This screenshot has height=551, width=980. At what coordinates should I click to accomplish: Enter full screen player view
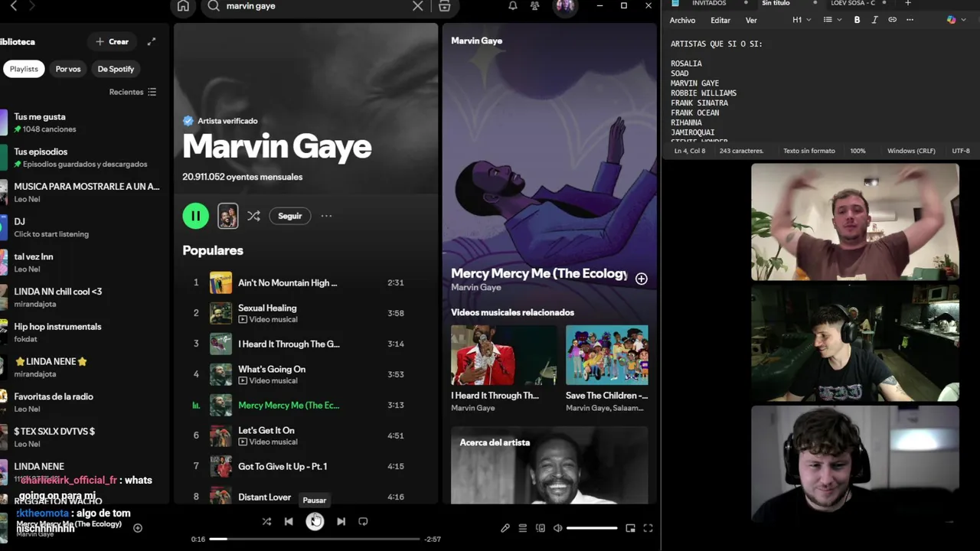(648, 528)
